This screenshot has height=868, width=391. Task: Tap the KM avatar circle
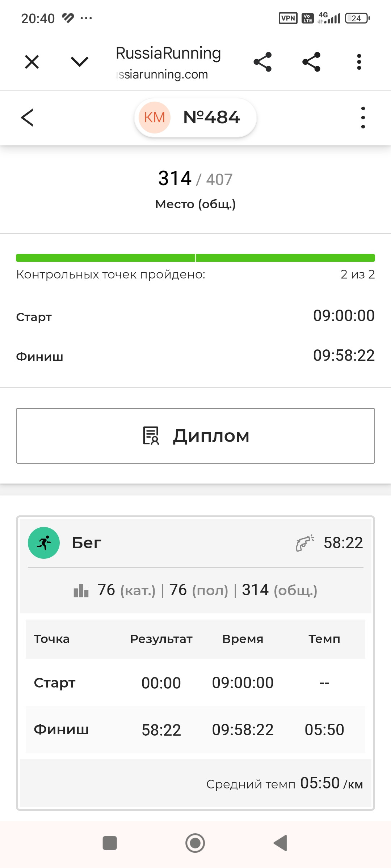(155, 118)
